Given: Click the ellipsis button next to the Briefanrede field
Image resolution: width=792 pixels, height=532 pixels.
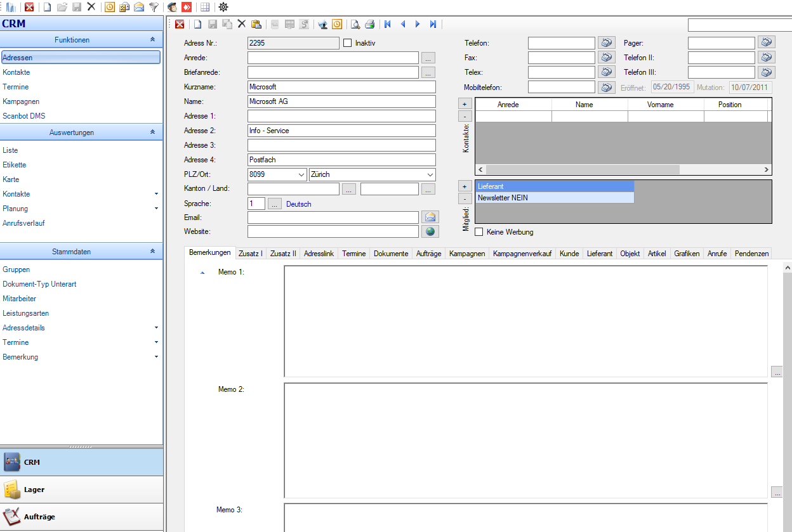Looking at the screenshot, I should point(428,72).
